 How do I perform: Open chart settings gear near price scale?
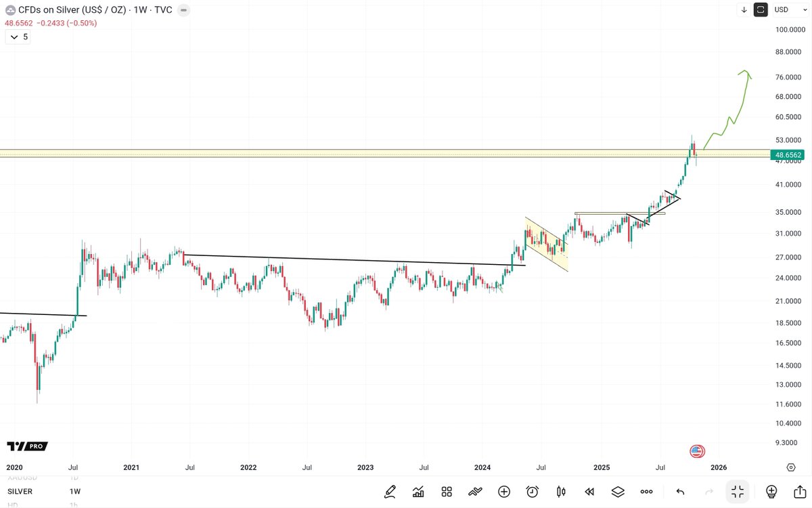pos(790,467)
